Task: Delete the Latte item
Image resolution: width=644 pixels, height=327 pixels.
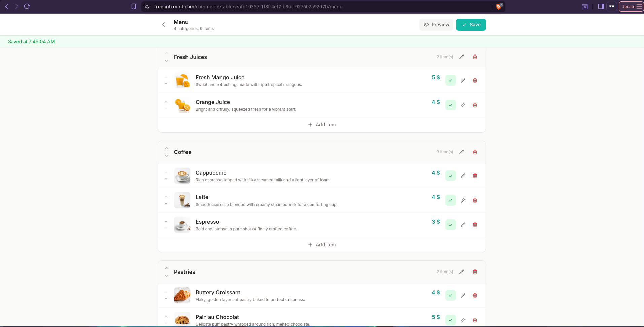Action: [x=475, y=200]
